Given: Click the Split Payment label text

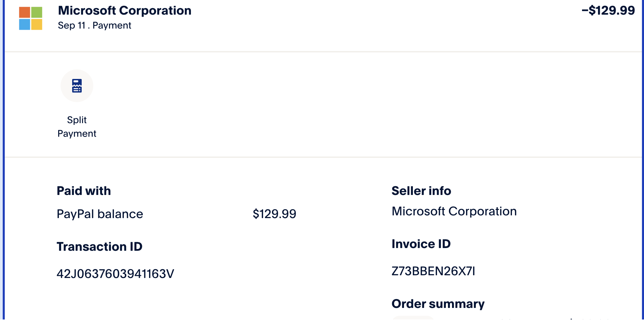Looking at the screenshot, I should 77,127.
